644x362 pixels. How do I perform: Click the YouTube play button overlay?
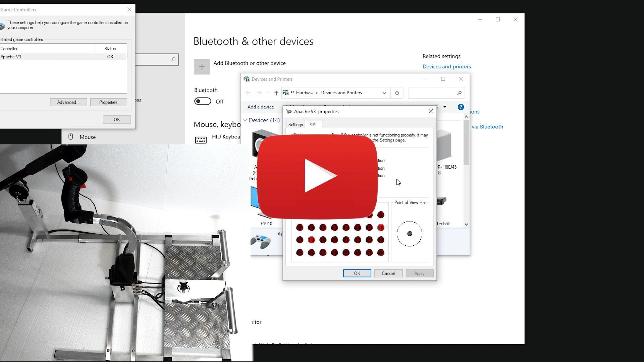(x=317, y=176)
